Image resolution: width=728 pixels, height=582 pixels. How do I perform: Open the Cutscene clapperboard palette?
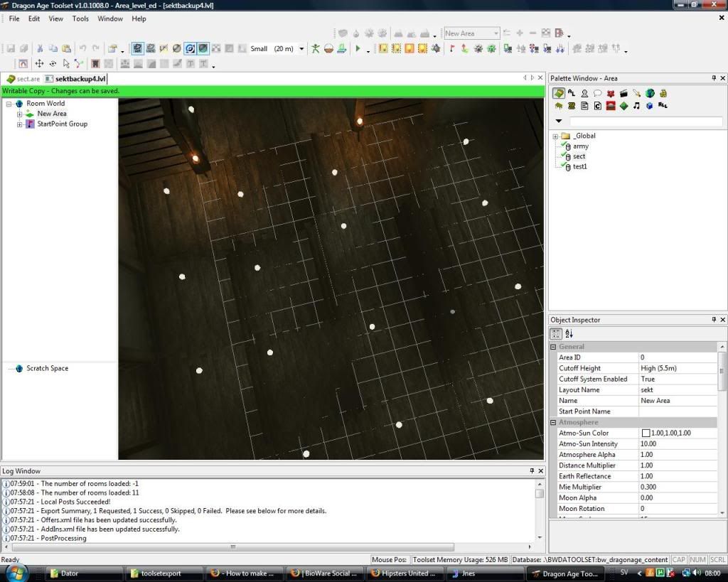click(623, 93)
